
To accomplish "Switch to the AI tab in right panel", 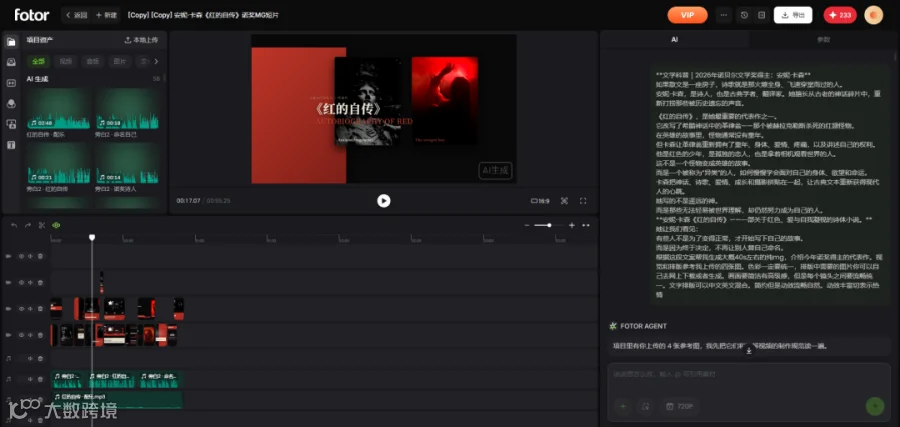I will tap(674, 40).
